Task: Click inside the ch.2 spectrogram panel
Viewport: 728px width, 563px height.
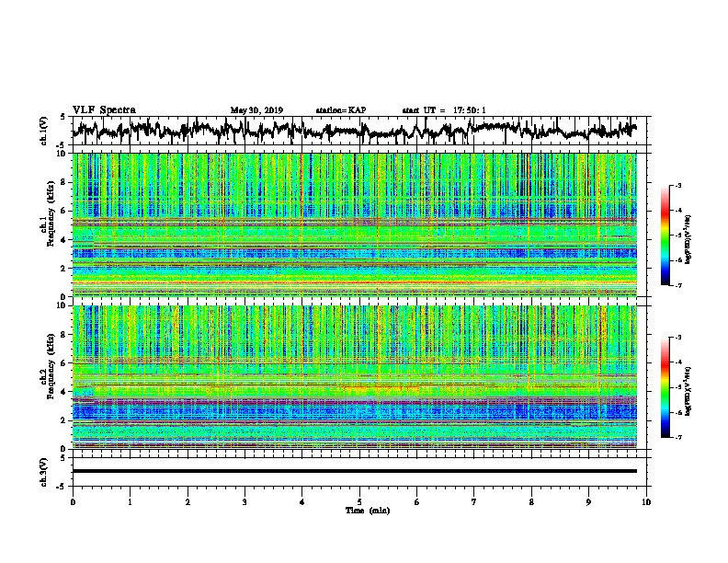Action: [x=354, y=377]
